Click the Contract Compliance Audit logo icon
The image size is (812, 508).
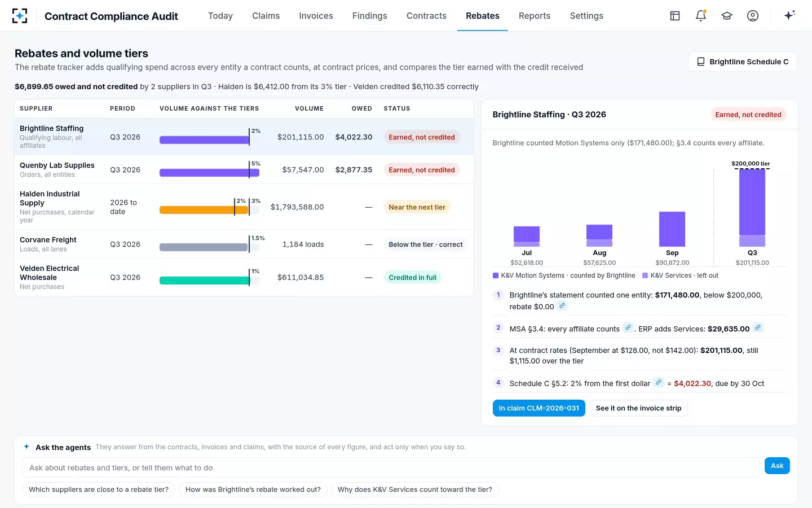20,16
